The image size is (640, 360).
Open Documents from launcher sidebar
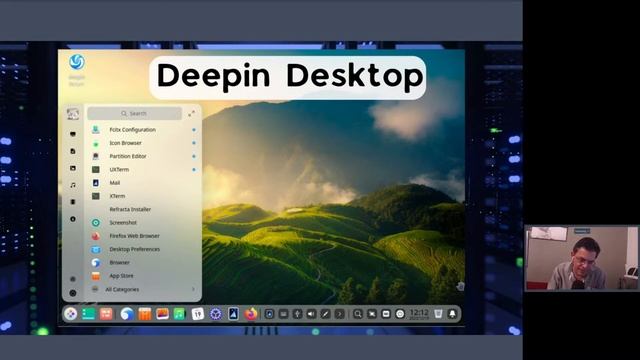tap(73, 151)
